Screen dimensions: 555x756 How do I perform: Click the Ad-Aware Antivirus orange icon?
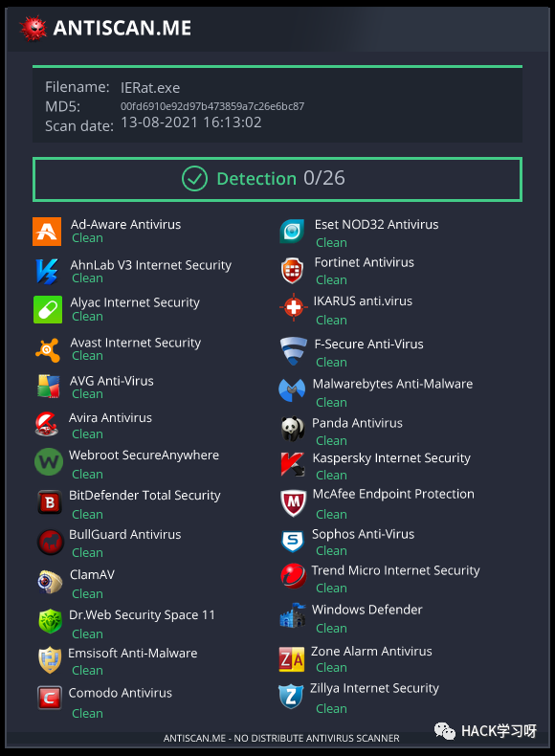pyautogui.click(x=47, y=232)
